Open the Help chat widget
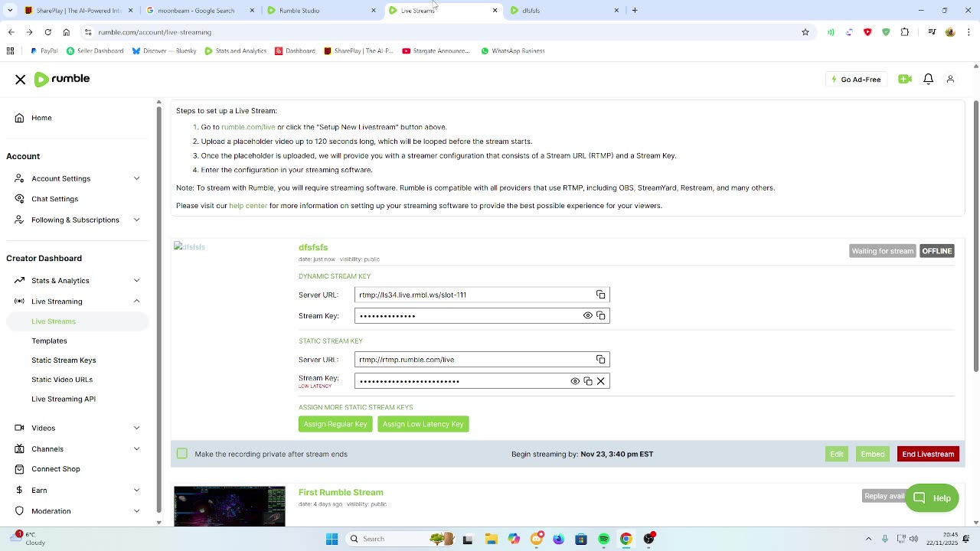This screenshot has height=551, width=980. pos(932,498)
